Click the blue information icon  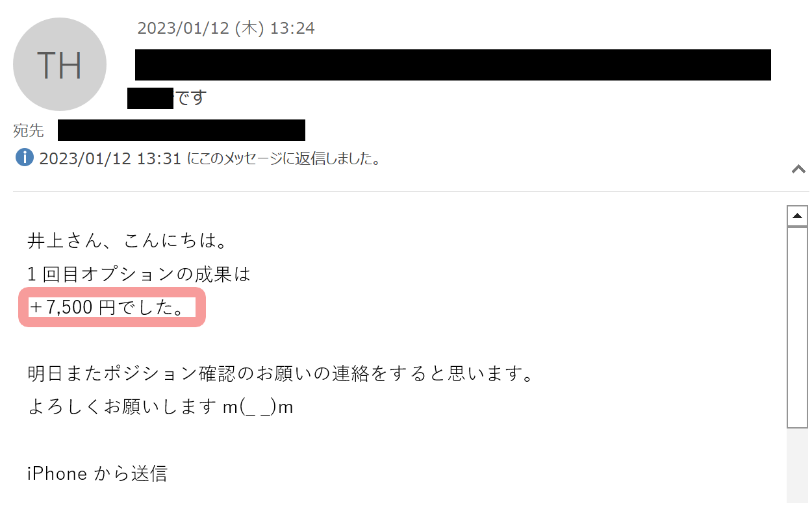pos(25,158)
